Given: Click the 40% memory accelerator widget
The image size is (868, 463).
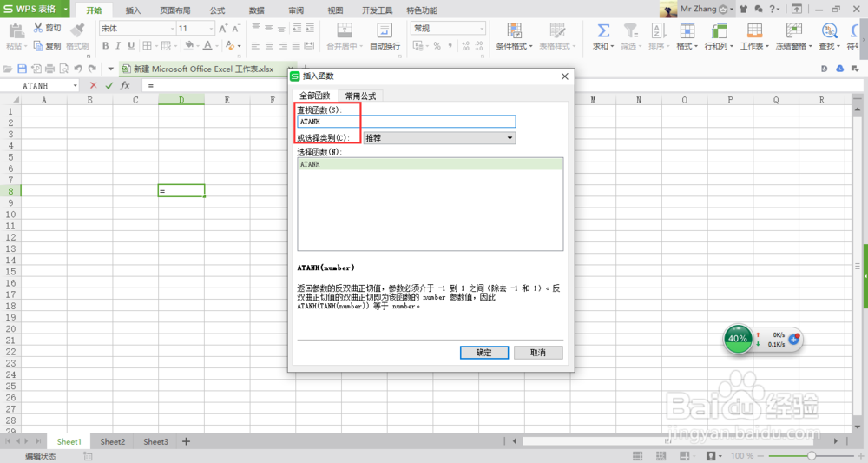Looking at the screenshot, I should (737, 339).
